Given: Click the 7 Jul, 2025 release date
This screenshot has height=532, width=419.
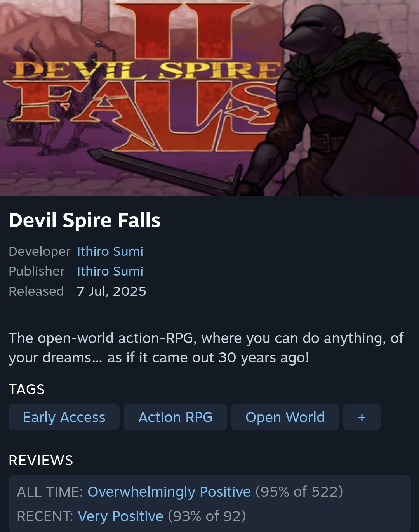Looking at the screenshot, I should [x=111, y=291].
